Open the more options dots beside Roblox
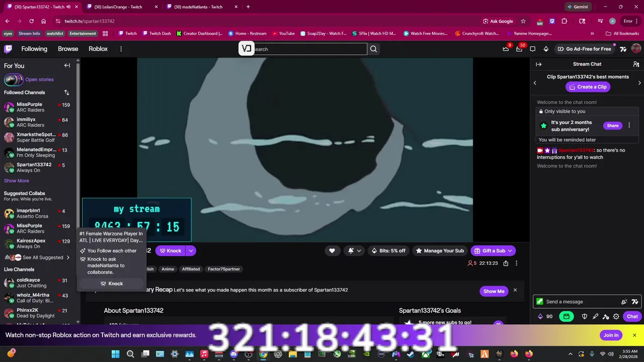This screenshot has width=644, height=362. (121, 49)
